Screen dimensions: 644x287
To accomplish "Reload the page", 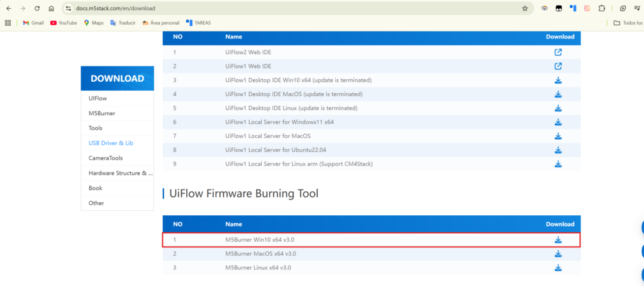I will 37,9.
